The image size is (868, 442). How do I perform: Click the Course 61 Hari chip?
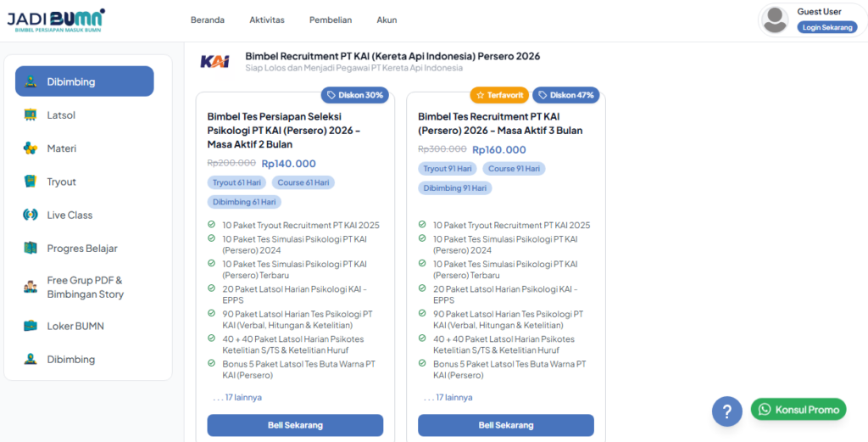tap(303, 182)
